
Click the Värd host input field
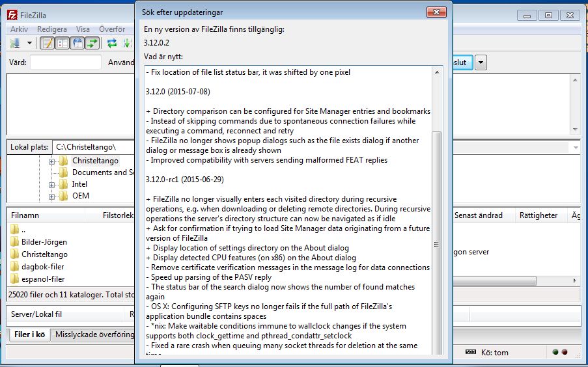pos(66,62)
